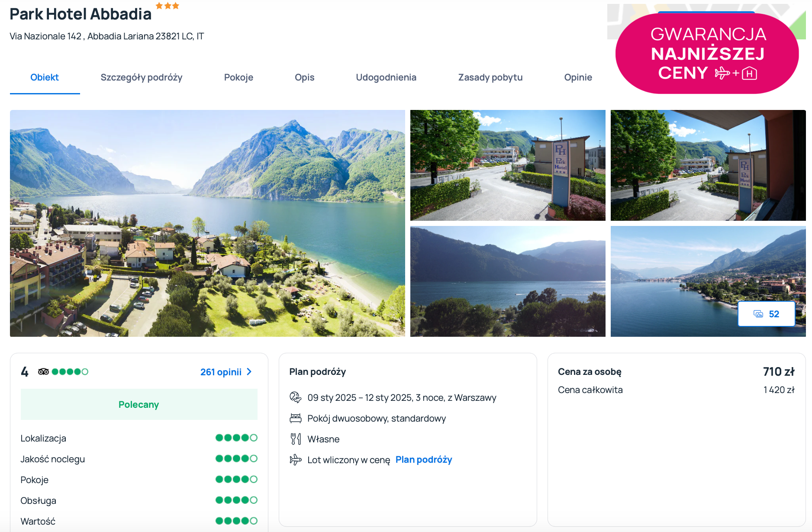
Task: View the Park Hotel sign entrance photo
Action: pos(507,165)
